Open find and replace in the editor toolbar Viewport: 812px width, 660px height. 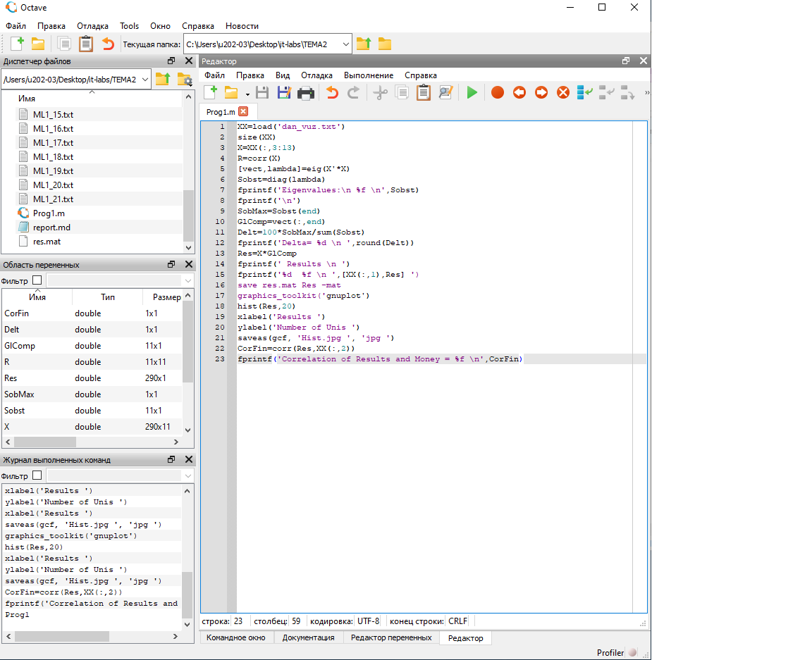[x=445, y=92]
